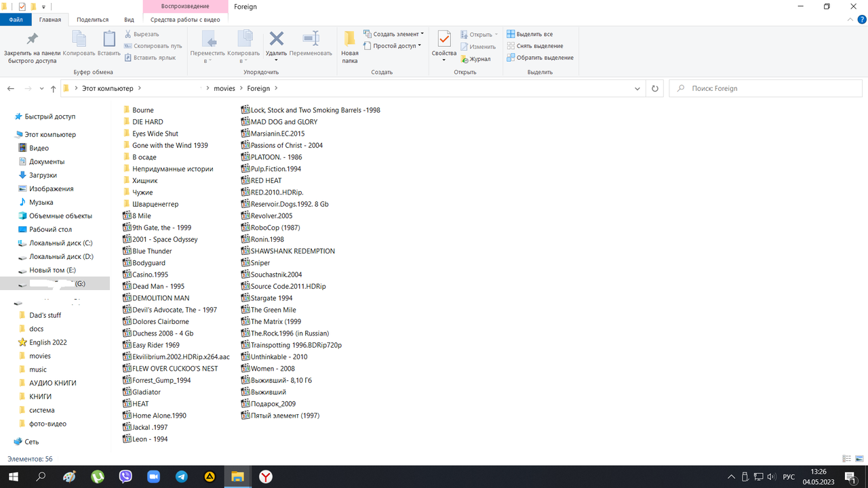Click the Playback (Воспроизведение) context tab
Image resolution: width=868 pixels, height=488 pixels.
185,6
